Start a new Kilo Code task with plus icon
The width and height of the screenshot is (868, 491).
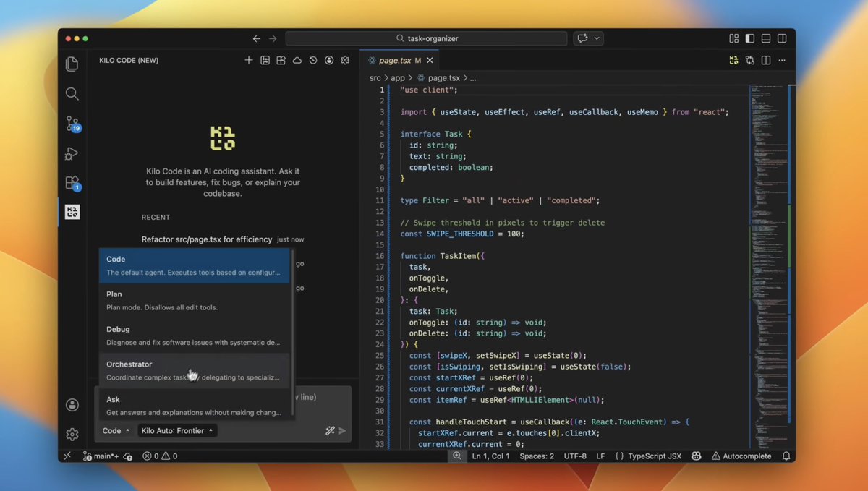point(249,60)
